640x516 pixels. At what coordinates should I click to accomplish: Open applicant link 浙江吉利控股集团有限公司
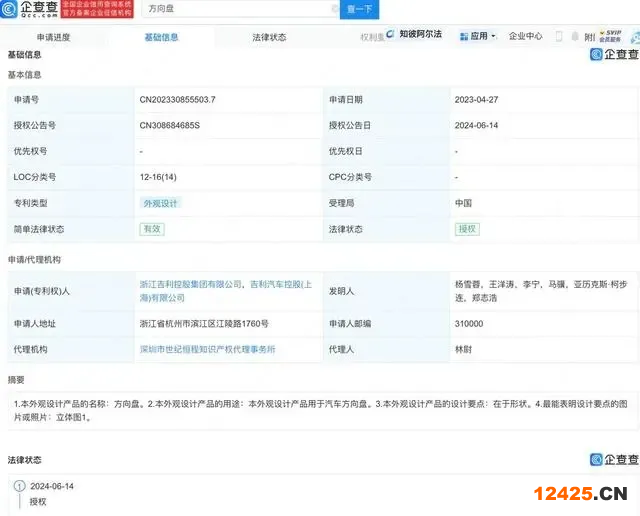click(x=191, y=284)
